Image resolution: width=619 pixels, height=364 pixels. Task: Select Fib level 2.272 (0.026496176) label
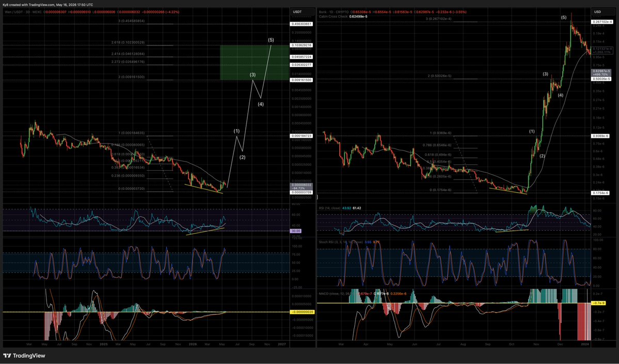pos(128,62)
